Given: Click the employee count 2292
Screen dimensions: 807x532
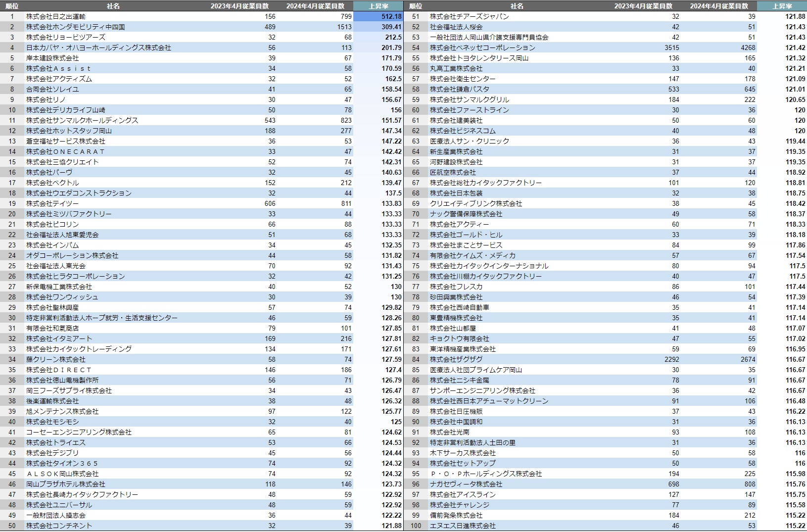Looking at the screenshot, I should [672, 359].
